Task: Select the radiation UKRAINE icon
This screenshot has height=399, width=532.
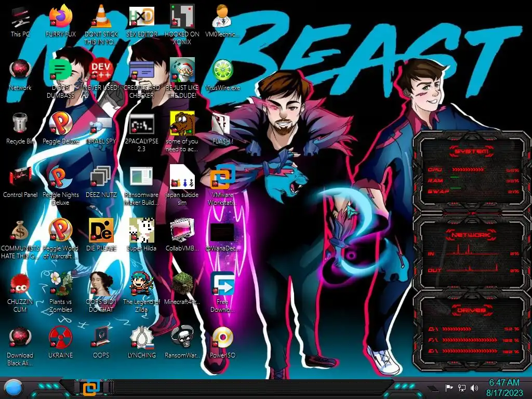Action: tap(61, 338)
